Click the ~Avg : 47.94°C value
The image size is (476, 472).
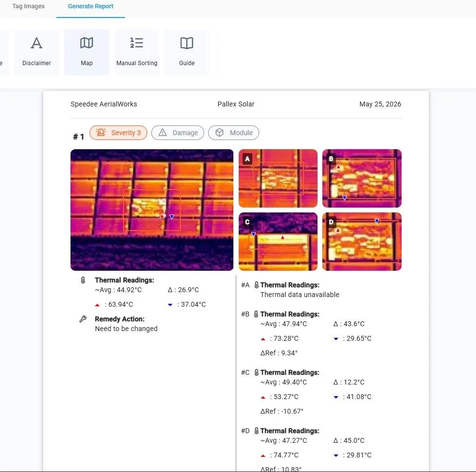[x=284, y=324]
